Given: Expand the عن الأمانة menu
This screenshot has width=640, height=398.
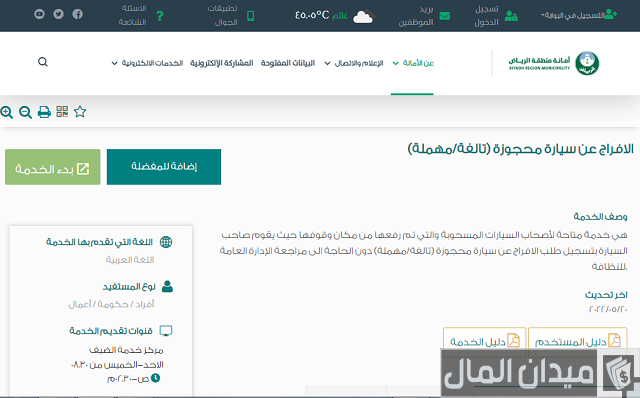Looking at the screenshot, I should [x=413, y=63].
